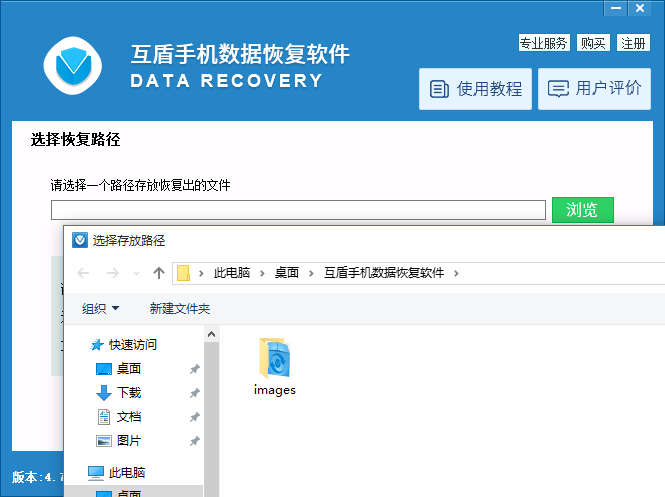Screen dimensions: 665x497
Task: Select 此电脑 in the address breadcrumb
Action: [231, 273]
